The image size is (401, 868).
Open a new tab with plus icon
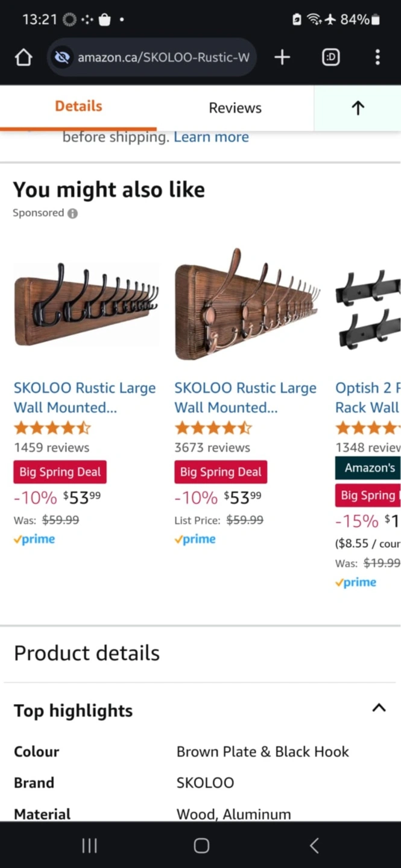click(x=282, y=57)
